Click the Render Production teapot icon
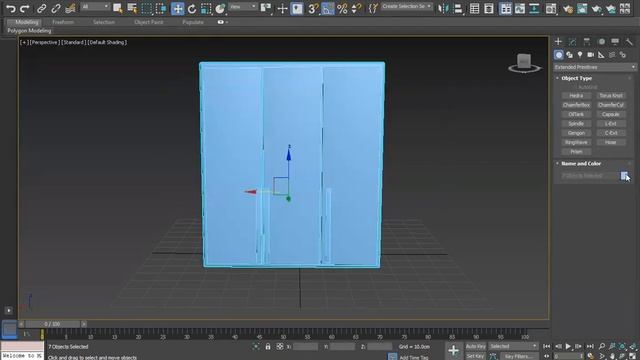This screenshot has height=360, width=640. pyautogui.click(x=596, y=8)
